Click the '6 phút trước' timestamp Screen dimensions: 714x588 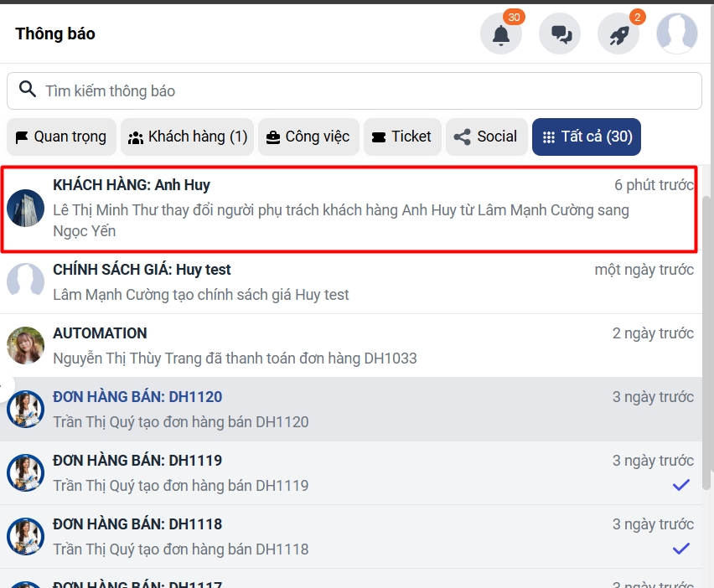tap(654, 185)
